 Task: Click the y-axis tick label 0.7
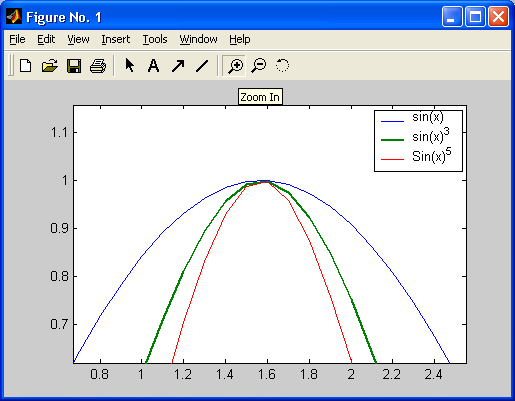pyautogui.click(x=59, y=324)
